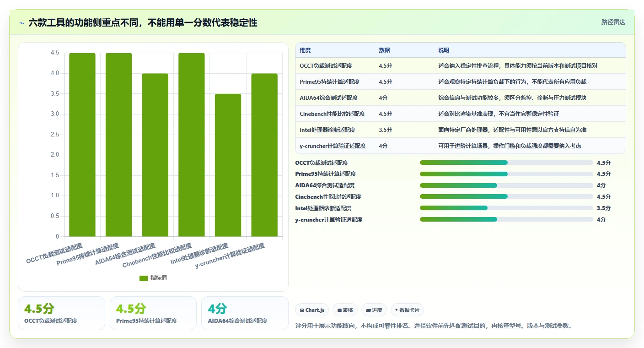Open the 4.5分 Prime95持续计算适配度 card
The image size is (644, 348).
pos(153,313)
